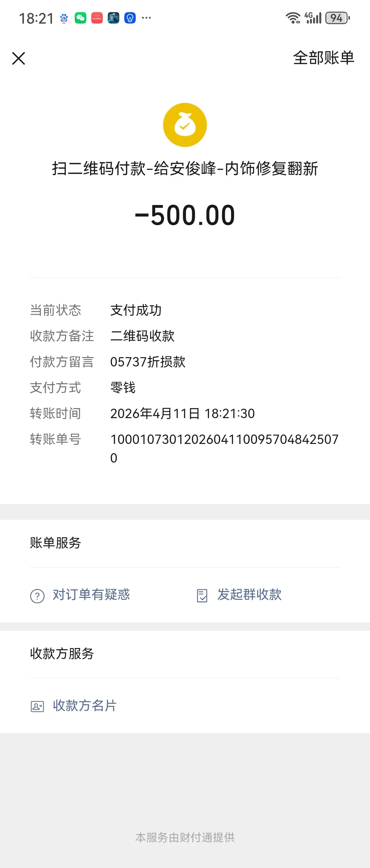Screen dimensions: 370x868
Task: Tap the blue lightbulb notification icon
Action: (x=130, y=18)
